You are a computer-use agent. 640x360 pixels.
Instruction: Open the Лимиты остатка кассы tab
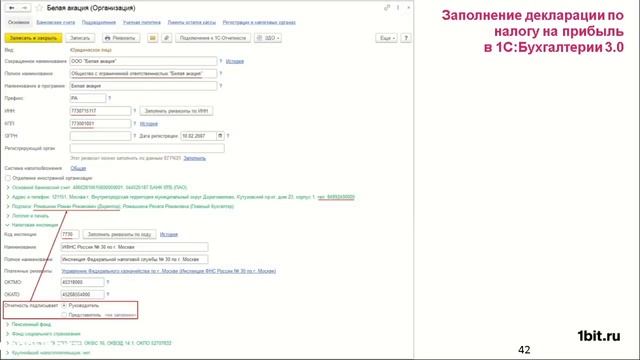coord(191,22)
